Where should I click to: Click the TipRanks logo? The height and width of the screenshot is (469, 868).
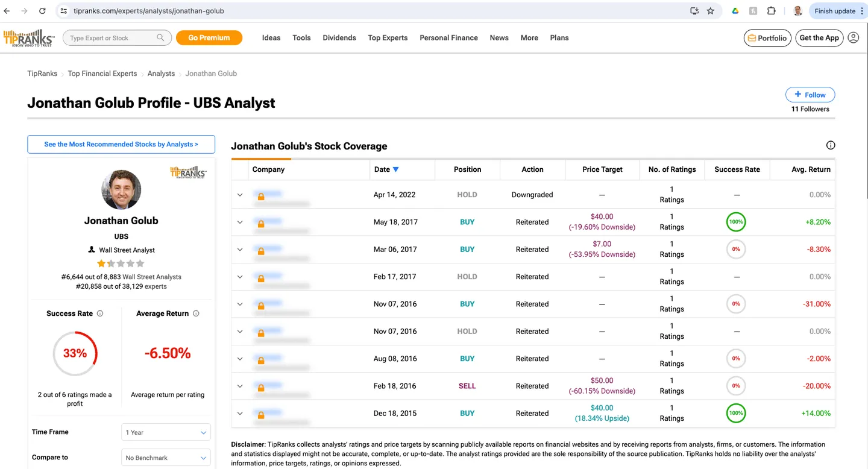pyautogui.click(x=29, y=37)
